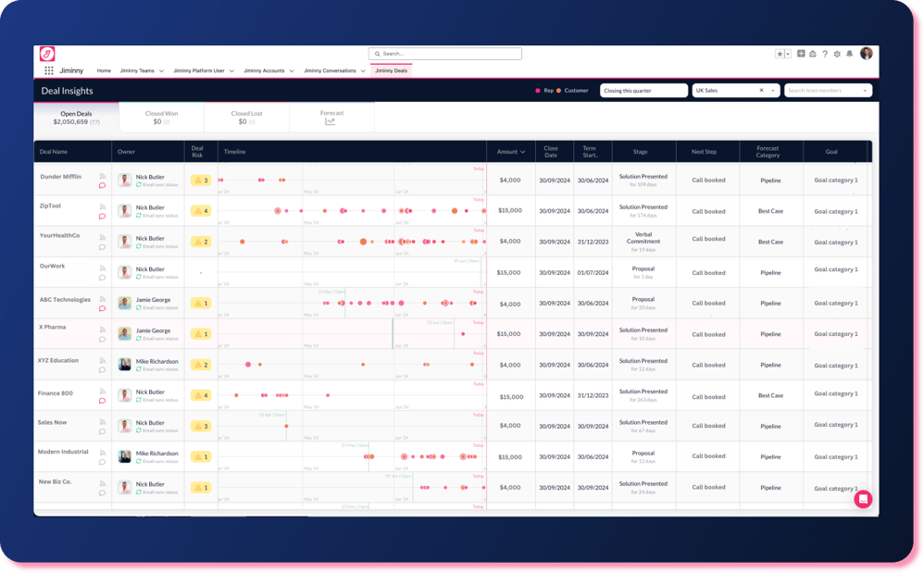Click Mike Richardson avatar in XYZ Education row
This screenshot has width=924, height=573.
click(x=124, y=365)
